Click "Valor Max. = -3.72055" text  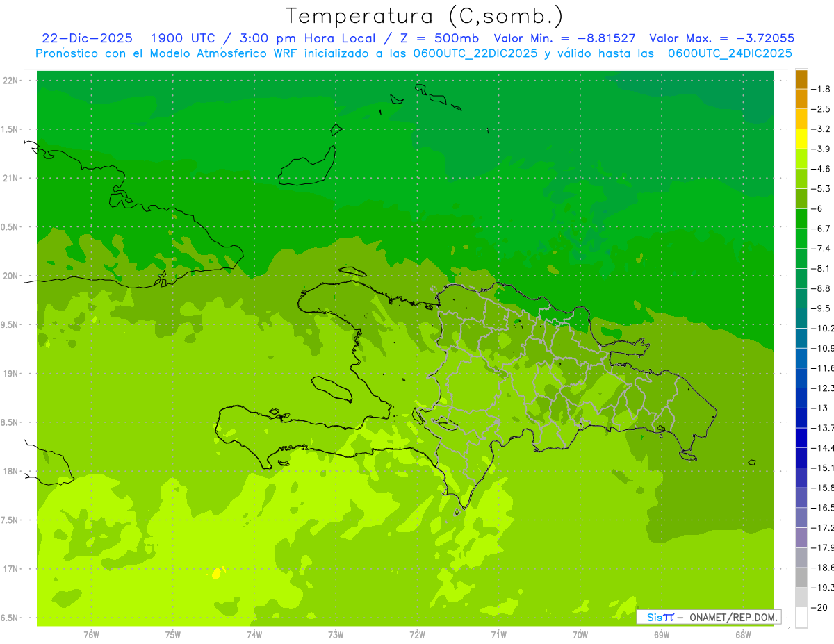point(721,38)
